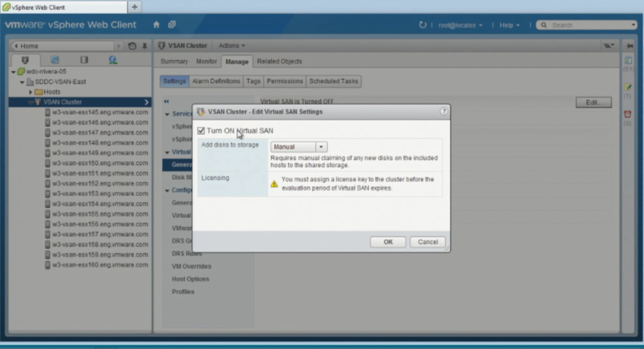Open the Storage navigator tab

click(x=84, y=60)
